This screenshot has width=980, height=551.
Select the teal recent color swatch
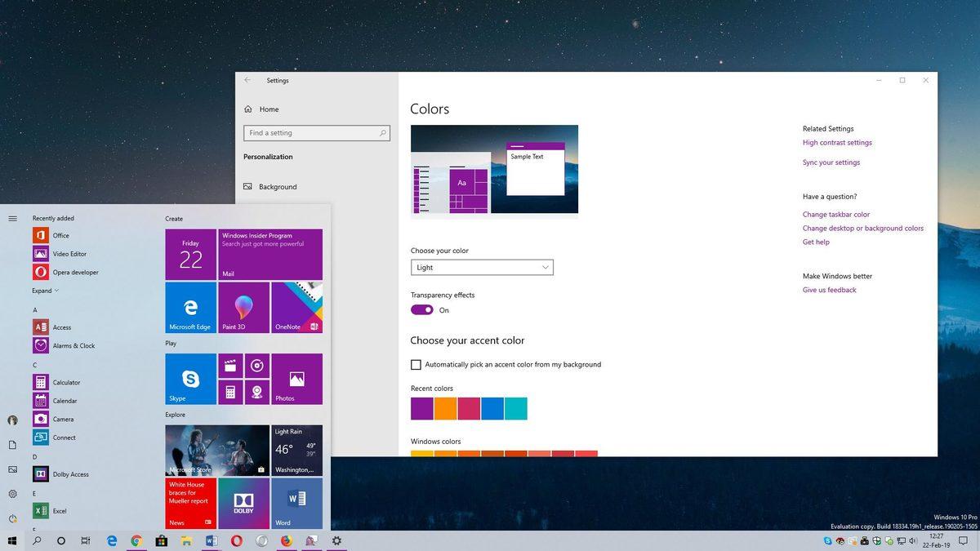click(x=516, y=408)
